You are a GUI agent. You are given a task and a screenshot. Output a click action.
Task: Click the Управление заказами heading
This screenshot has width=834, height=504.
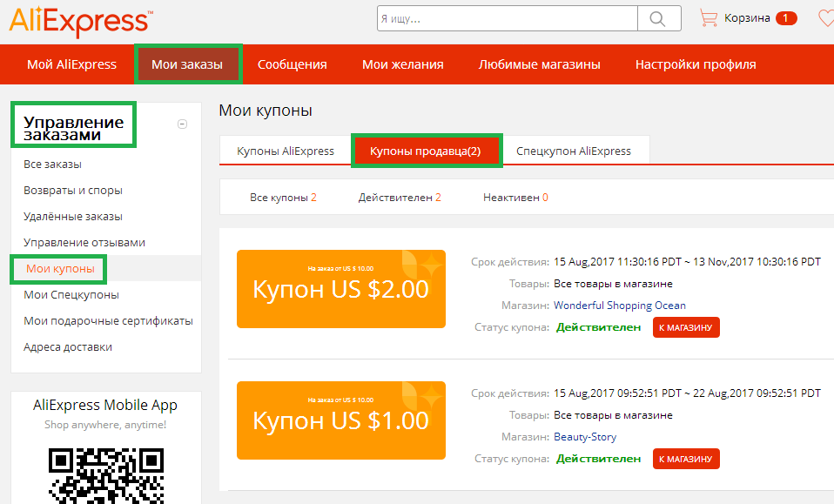point(73,128)
